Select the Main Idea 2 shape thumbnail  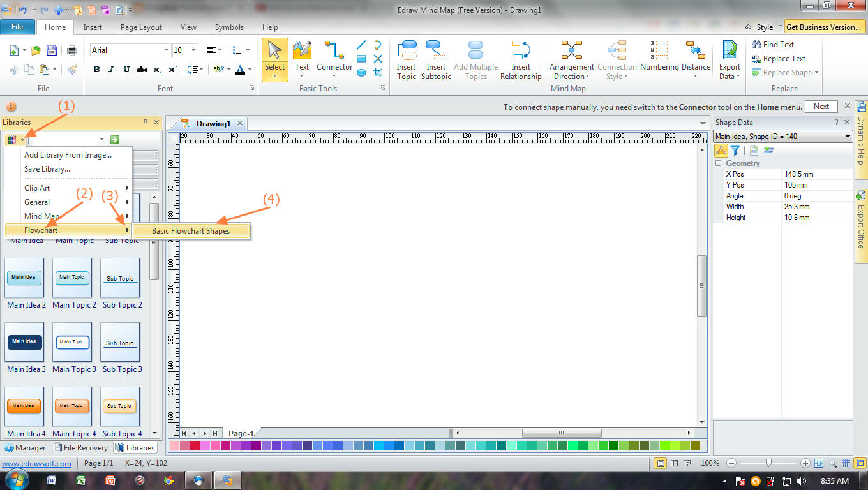click(x=24, y=278)
